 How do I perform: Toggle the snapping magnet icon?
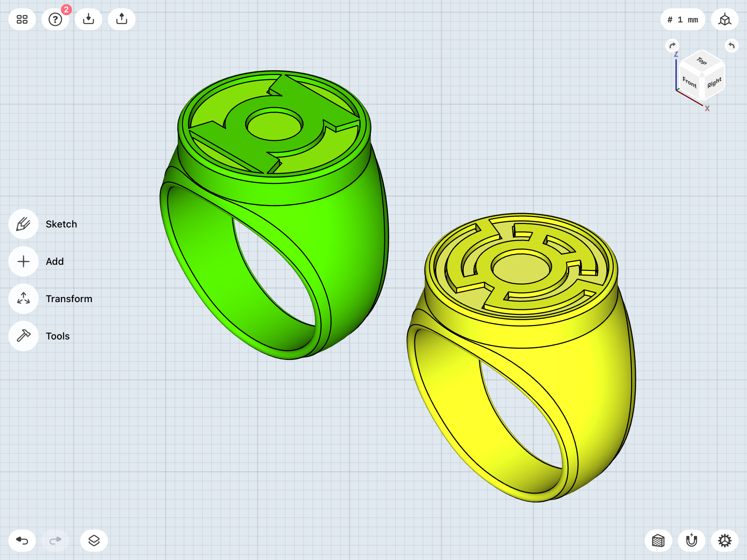point(692,541)
